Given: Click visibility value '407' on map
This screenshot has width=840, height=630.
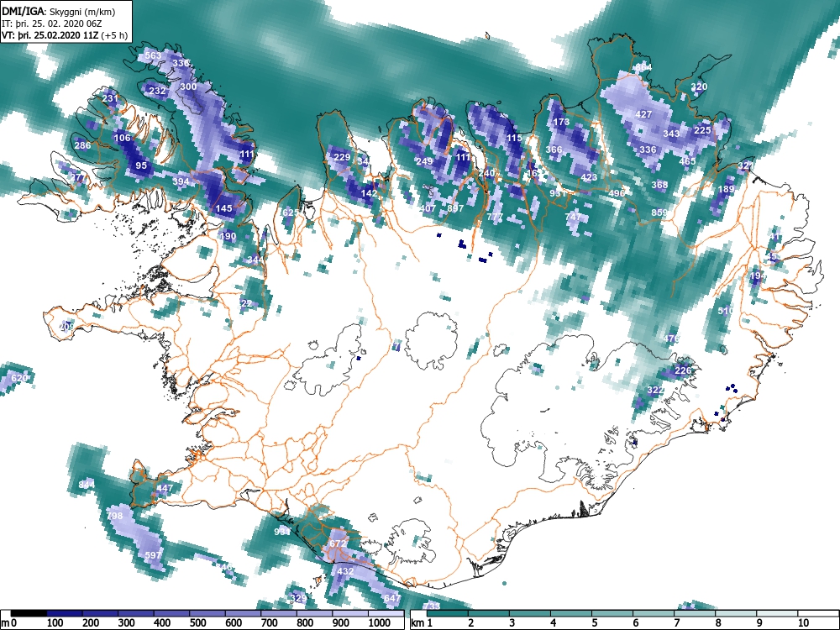Looking at the screenshot, I should [x=428, y=208].
